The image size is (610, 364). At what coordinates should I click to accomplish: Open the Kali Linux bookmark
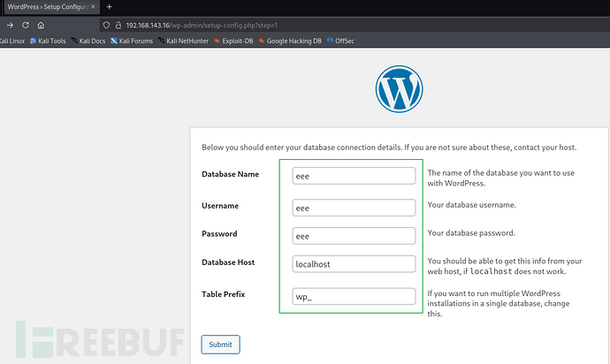pyautogui.click(x=12, y=41)
